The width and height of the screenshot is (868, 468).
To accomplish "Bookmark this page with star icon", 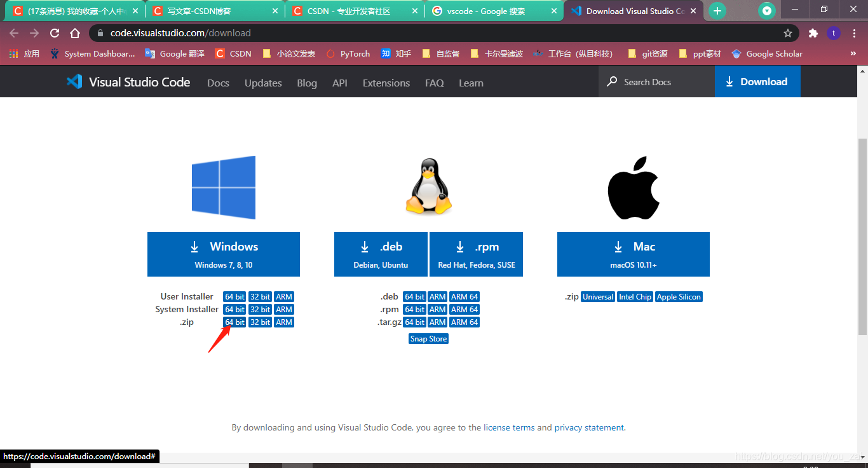I will click(788, 33).
